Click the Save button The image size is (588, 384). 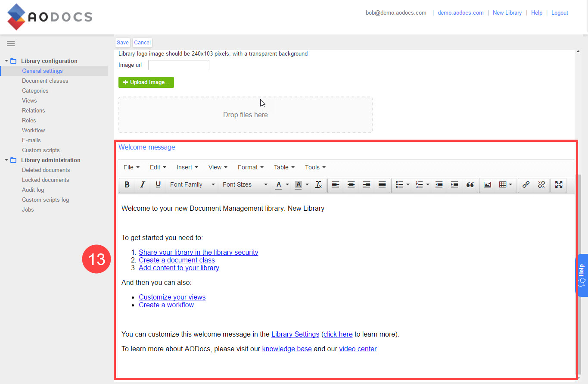click(x=123, y=43)
